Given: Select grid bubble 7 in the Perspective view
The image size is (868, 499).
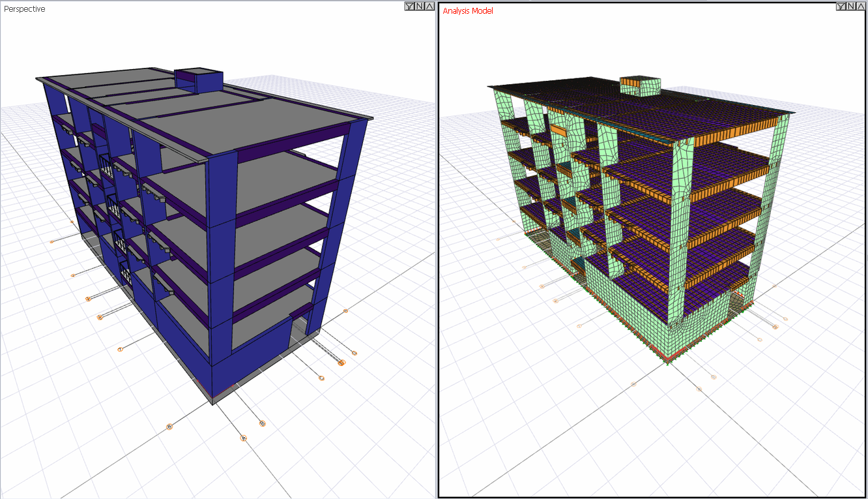Looking at the screenshot, I should click(x=120, y=350).
